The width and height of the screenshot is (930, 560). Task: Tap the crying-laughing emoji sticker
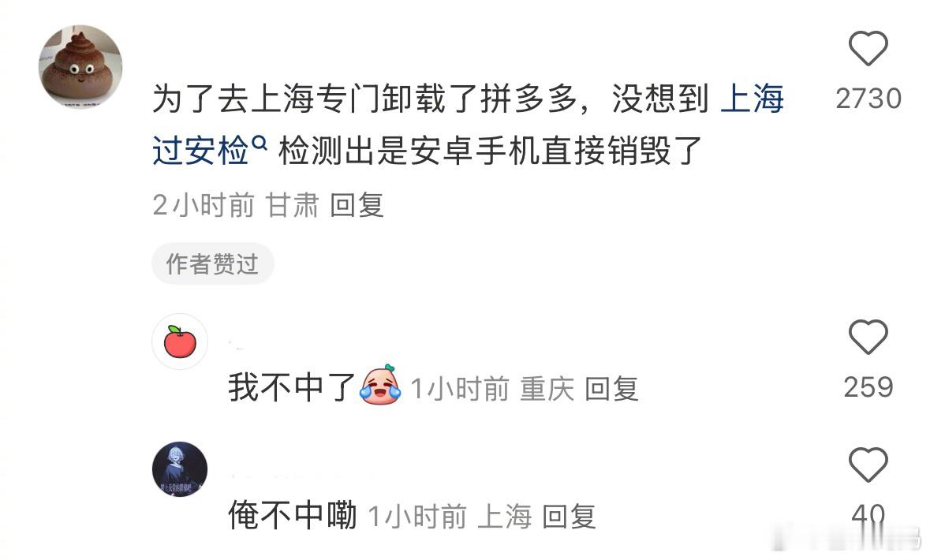(380, 386)
